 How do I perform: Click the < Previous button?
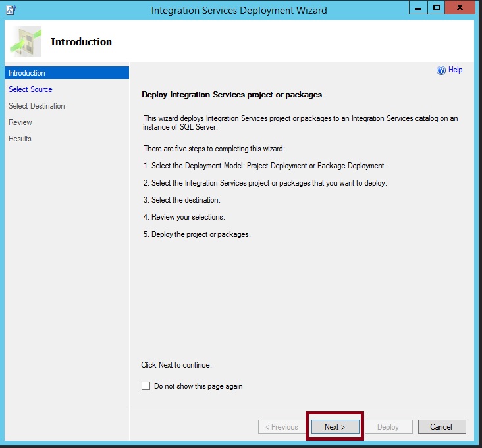tap(282, 426)
